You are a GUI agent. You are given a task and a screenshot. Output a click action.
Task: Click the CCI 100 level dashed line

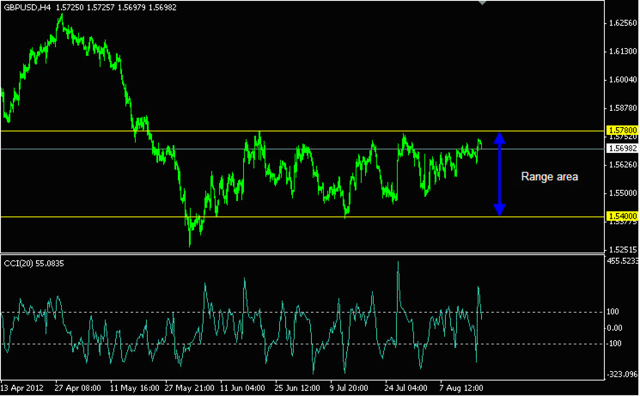(302, 313)
